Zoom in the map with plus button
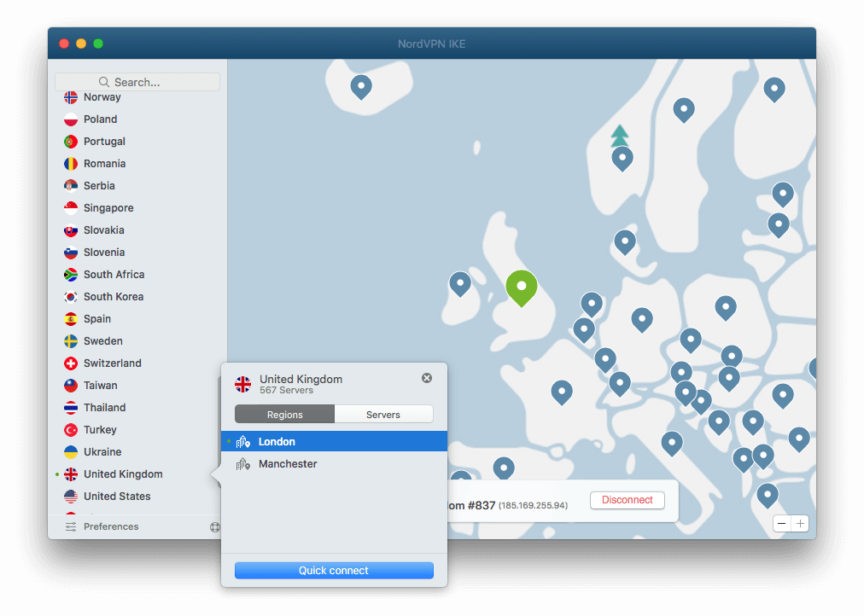The image size is (864, 616). click(x=800, y=524)
